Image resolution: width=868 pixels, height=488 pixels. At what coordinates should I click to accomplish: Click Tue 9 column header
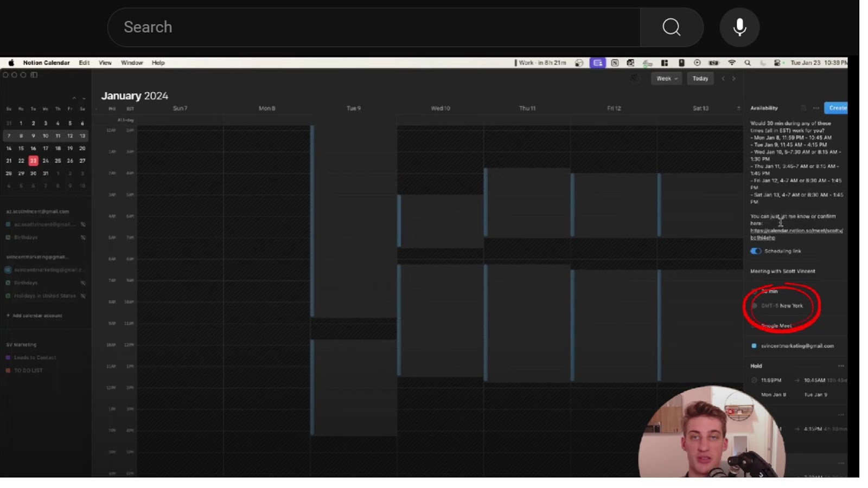(354, 108)
